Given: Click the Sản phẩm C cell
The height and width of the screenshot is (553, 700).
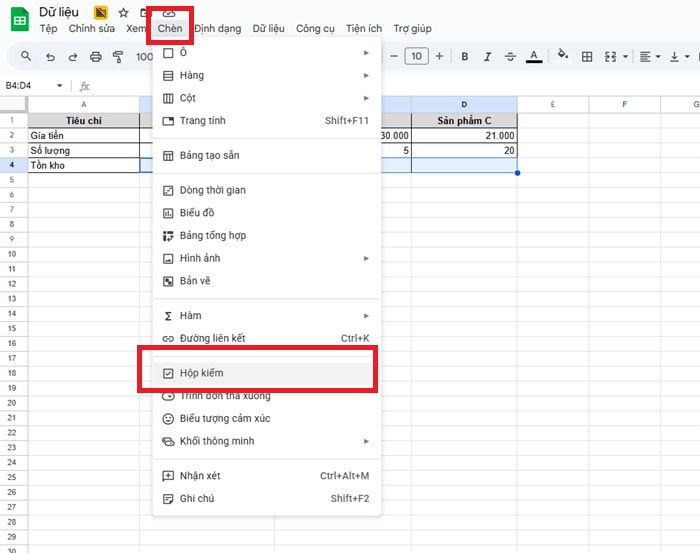Looking at the screenshot, I should (464, 121).
